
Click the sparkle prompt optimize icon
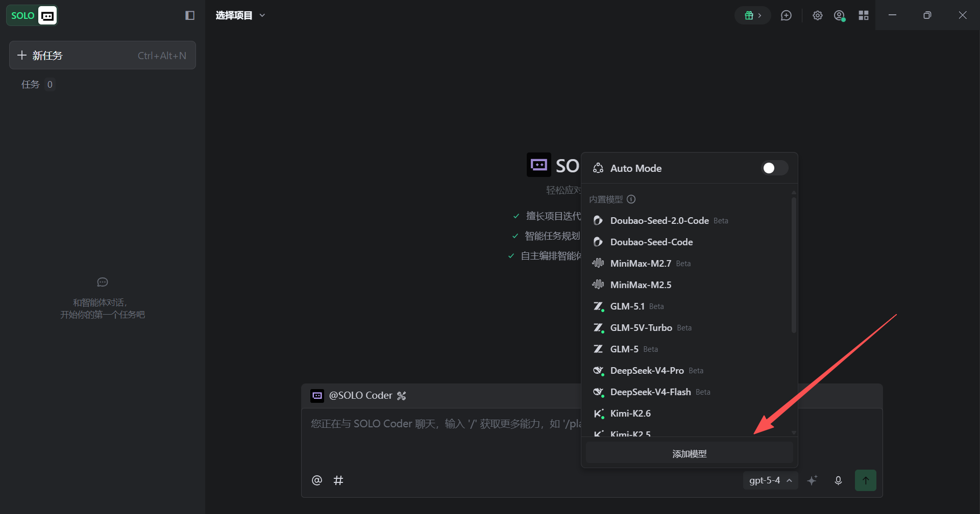(x=812, y=480)
